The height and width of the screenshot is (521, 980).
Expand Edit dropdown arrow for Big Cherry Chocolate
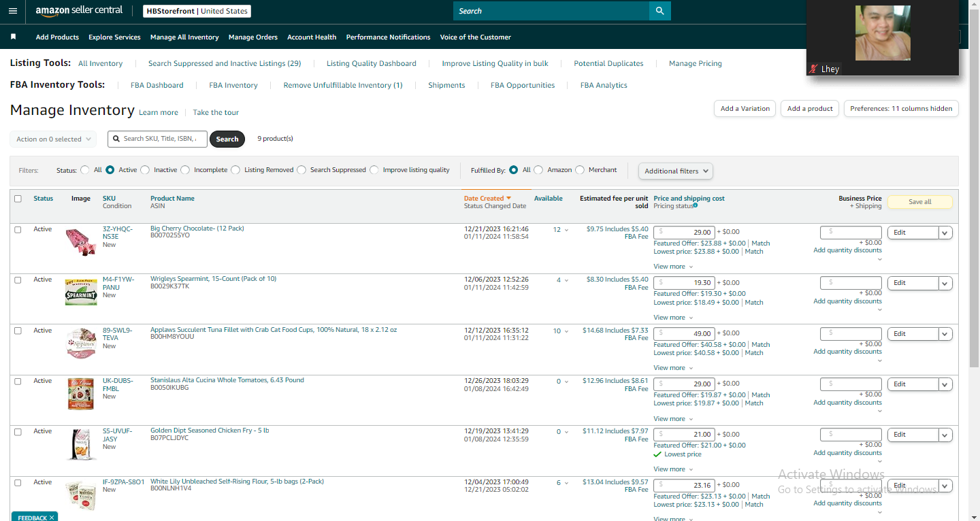coord(945,233)
